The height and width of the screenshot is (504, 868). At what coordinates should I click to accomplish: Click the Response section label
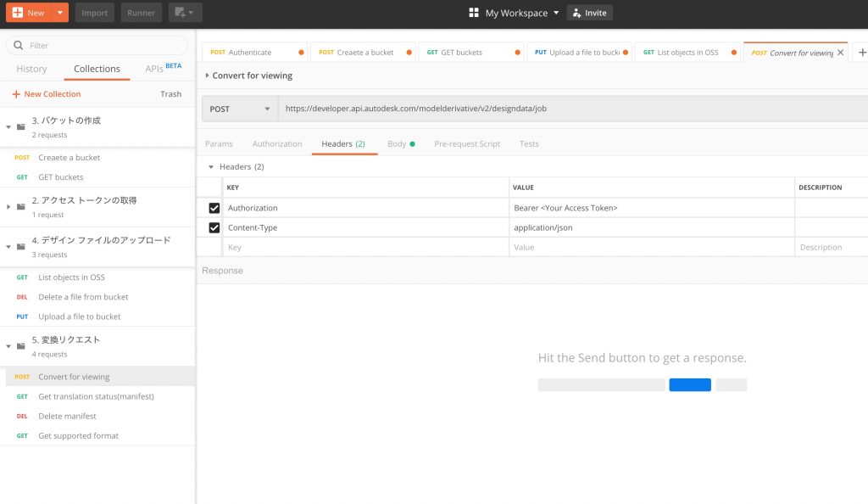point(222,271)
